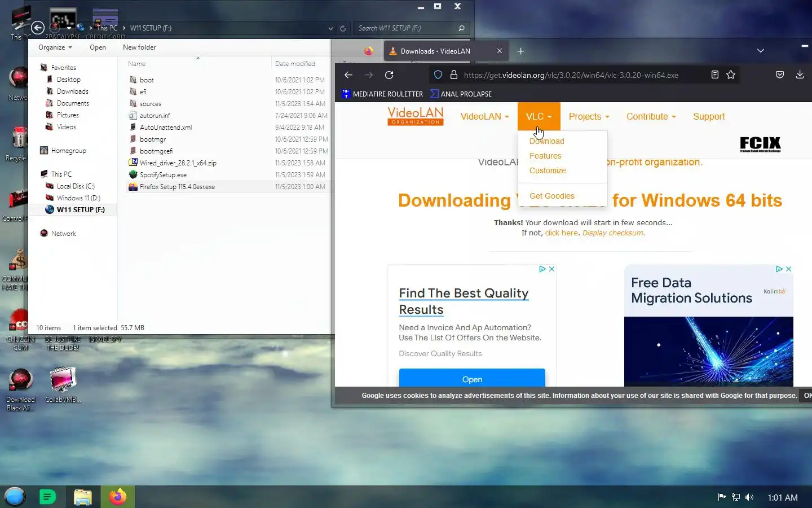Select Local Disk (C:) in tree
812x508 pixels.
pos(76,186)
